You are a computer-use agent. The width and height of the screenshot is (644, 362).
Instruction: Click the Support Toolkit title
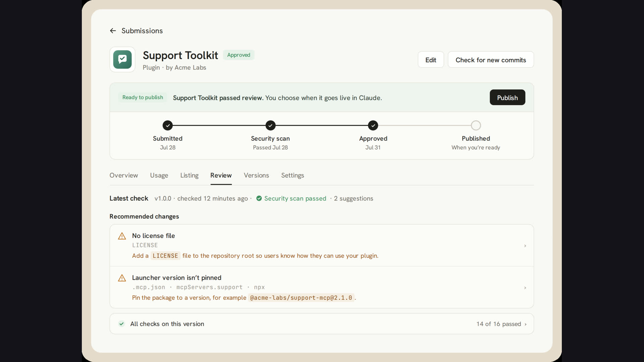[x=180, y=55]
